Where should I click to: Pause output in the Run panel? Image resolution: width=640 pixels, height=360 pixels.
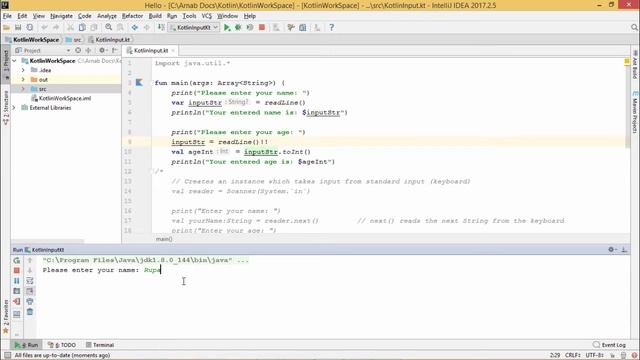pos(17,281)
